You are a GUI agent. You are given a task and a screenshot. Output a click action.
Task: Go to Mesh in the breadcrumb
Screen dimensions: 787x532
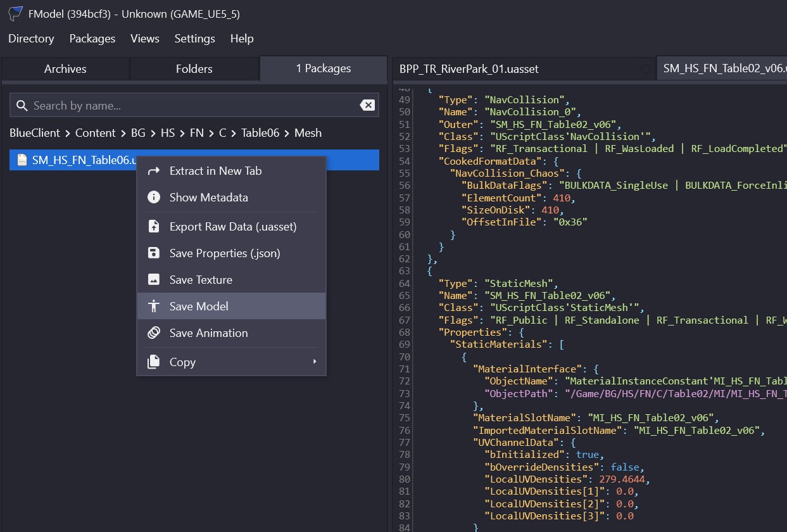click(308, 133)
